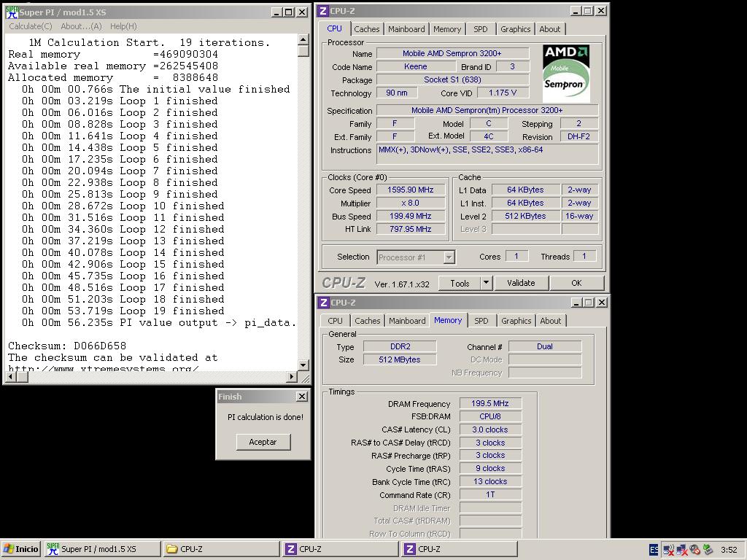Click the memory Type value DDR2

(x=400, y=346)
